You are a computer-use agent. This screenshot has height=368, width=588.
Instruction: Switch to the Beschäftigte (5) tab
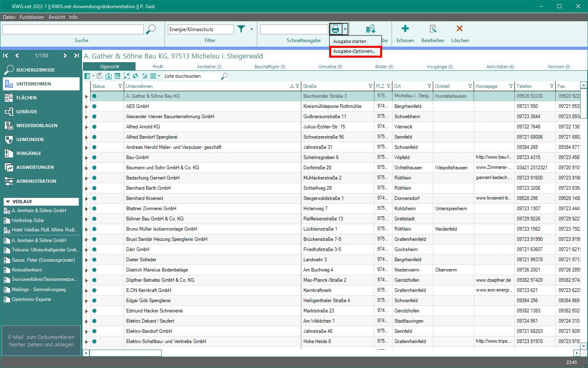pyautogui.click(x=270, y=67)
